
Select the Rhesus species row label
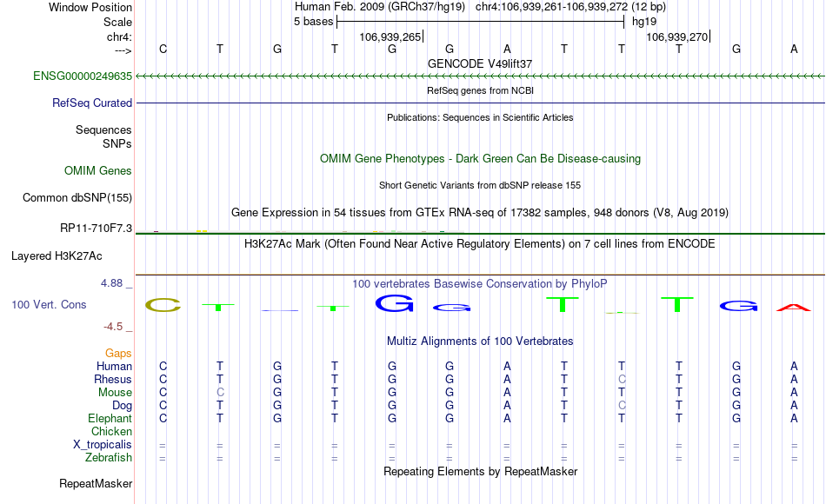pos(113,379)
